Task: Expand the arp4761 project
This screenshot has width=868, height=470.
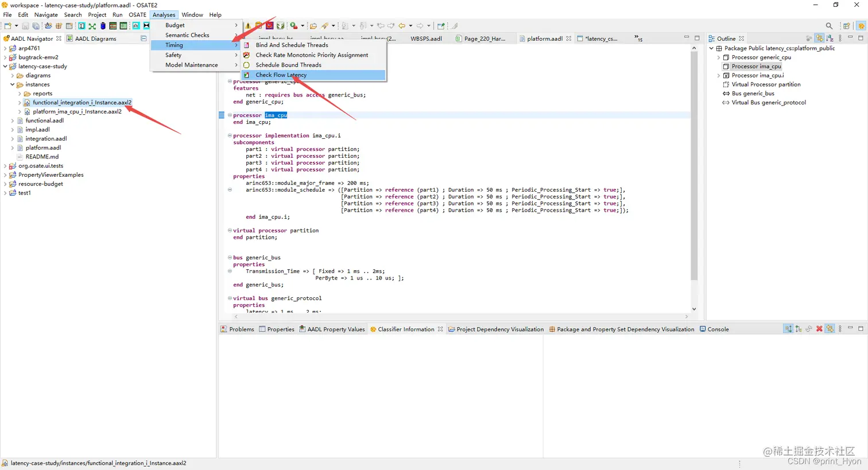Action: (5, 48)
